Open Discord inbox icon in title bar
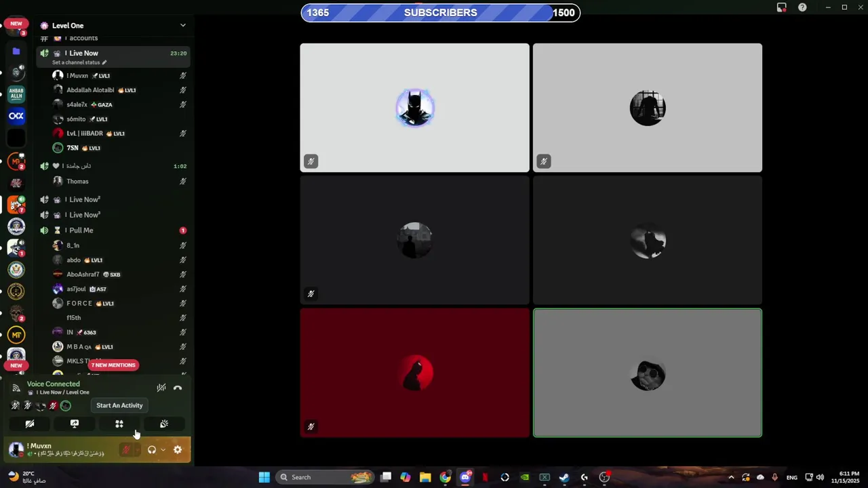Image resolution: width=868 pixels, height=488 pixels. (x=782, y=7)
